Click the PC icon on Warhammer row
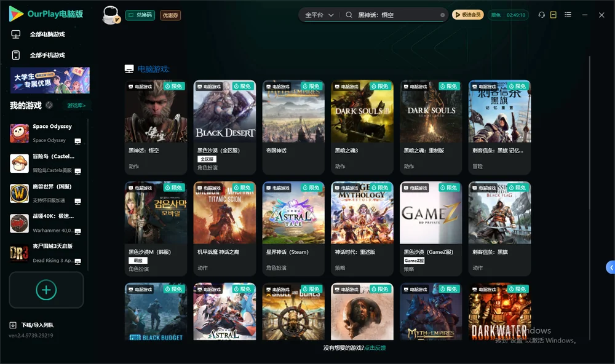 77,231
